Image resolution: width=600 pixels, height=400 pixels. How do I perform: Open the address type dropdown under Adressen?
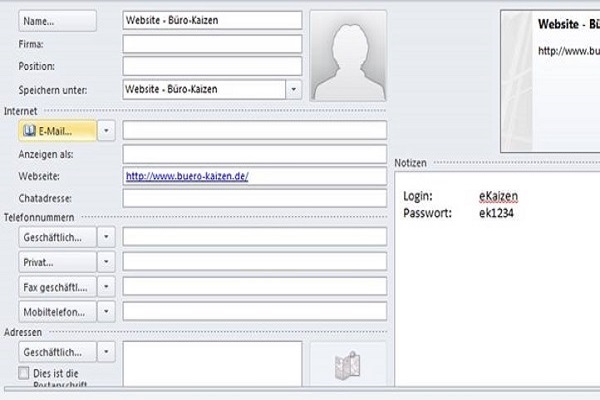pos(107,352)
